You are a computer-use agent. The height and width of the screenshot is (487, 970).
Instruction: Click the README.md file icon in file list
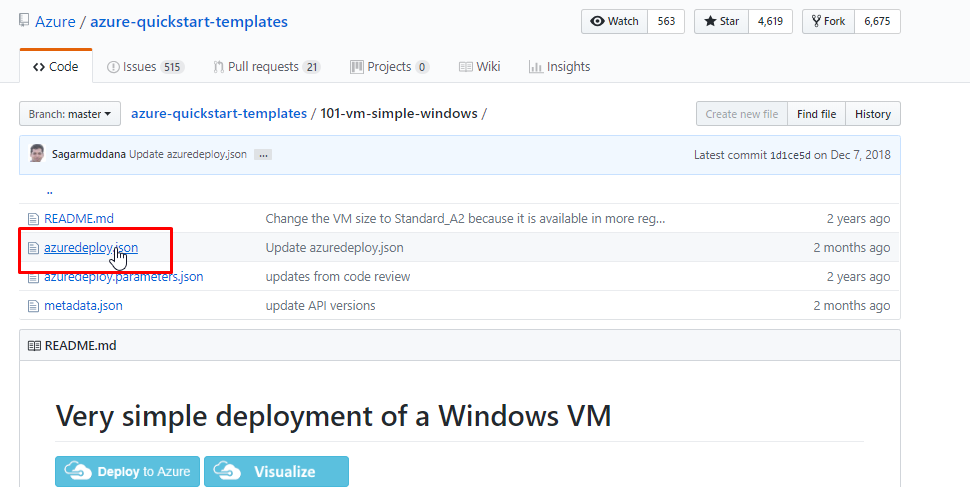[x=33, y=218]
